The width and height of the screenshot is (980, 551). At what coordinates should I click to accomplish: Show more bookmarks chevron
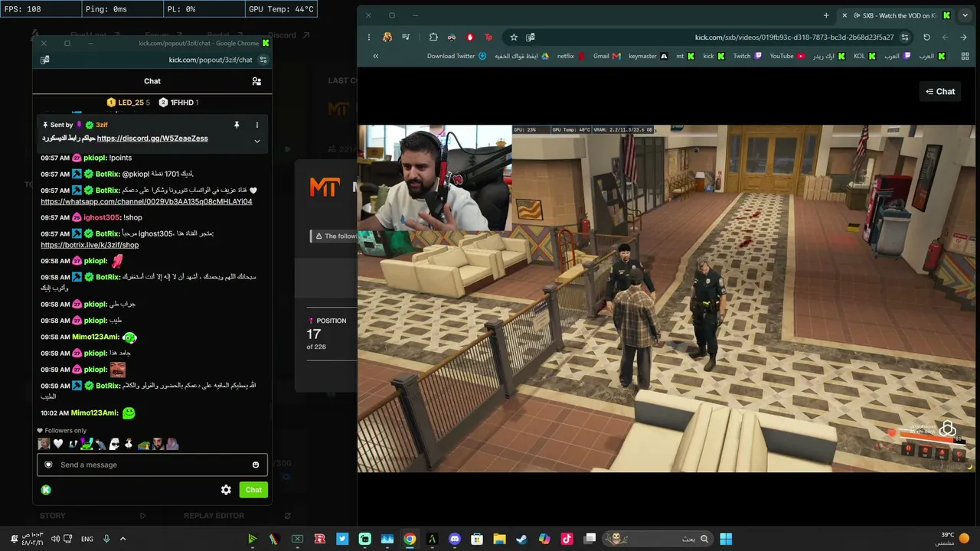click(375, 56)
